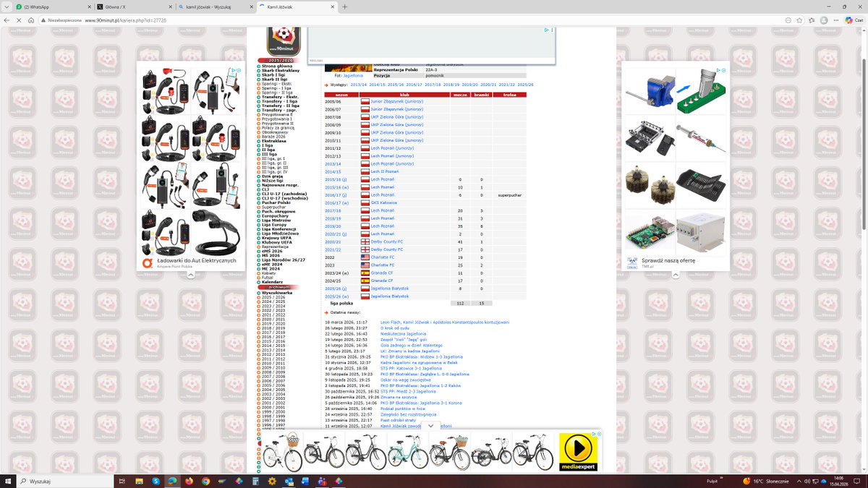The height and width of the screenshot is (488, 868).
Task: Open news item Nieskuteczna Jagiellonia
Action: [403, 334]
